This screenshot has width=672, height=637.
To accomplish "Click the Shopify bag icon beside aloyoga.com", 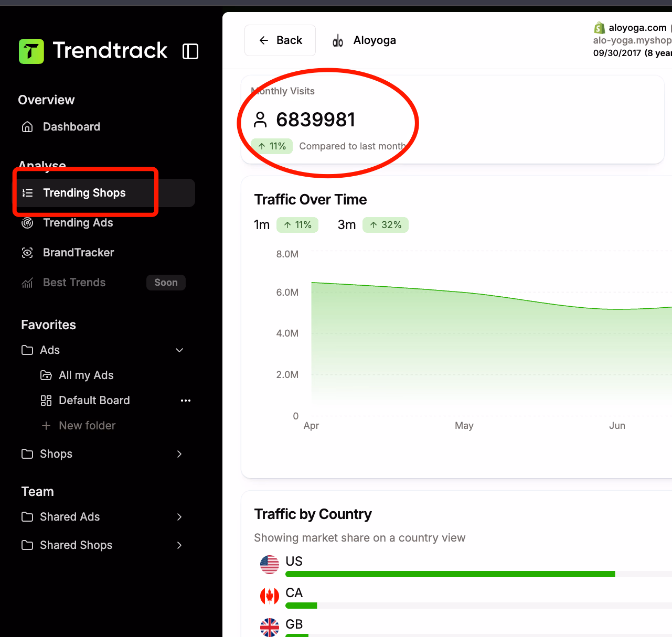I will 599,27.
